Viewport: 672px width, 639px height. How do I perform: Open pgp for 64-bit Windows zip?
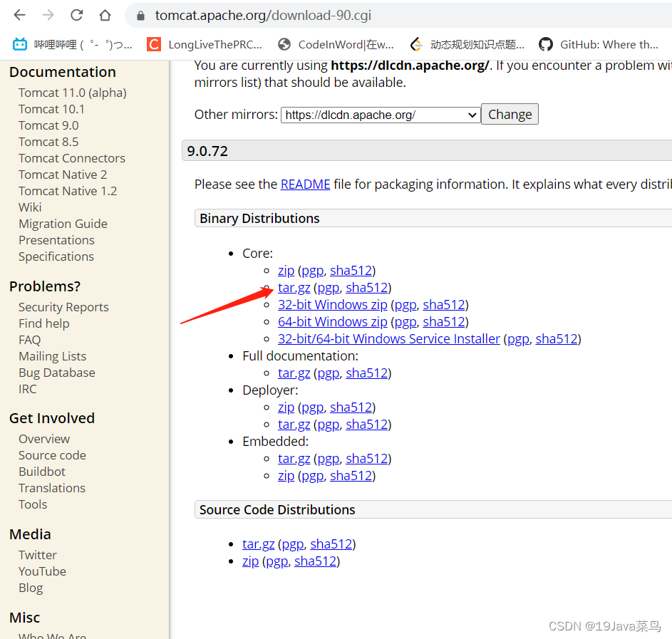tap(405, 323)
